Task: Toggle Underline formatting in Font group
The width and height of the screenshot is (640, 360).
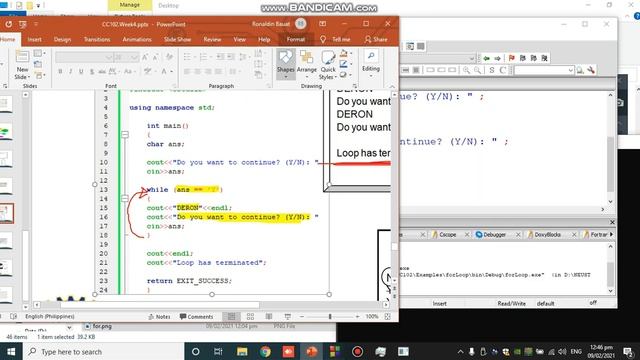Action: [81, 71]
